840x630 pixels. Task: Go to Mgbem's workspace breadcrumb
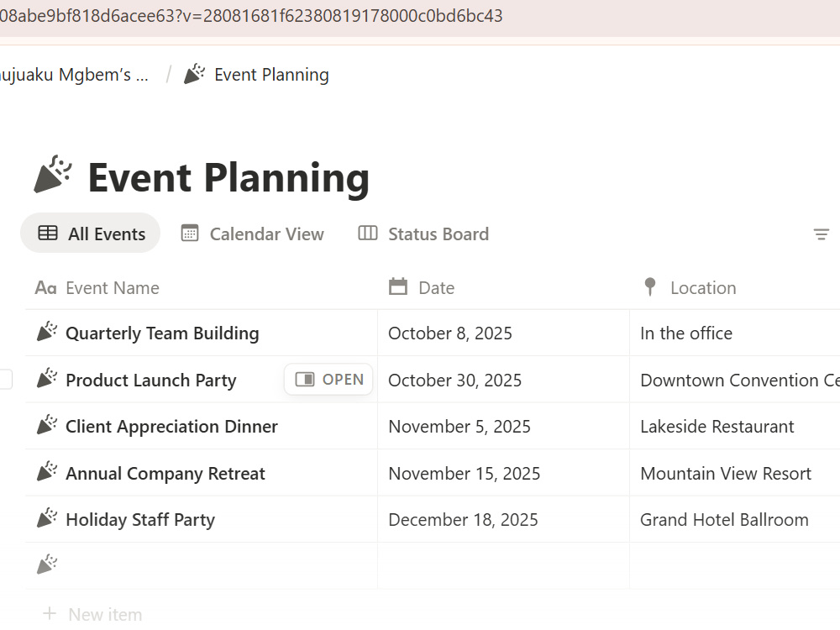click(74, 75)
